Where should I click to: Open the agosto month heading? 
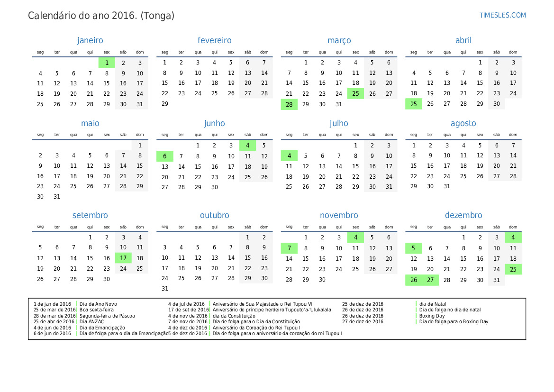click(463, 123)
